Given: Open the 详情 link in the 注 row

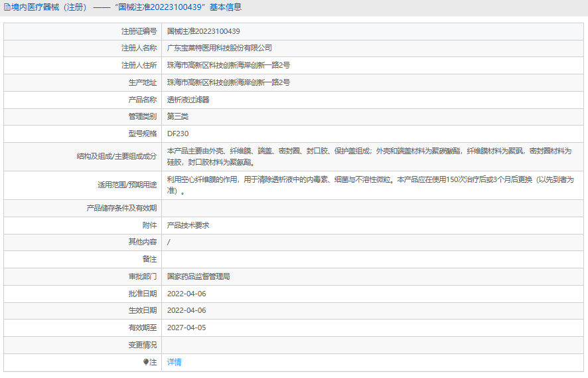Looking at the screenshot, I should pos(174,362).
